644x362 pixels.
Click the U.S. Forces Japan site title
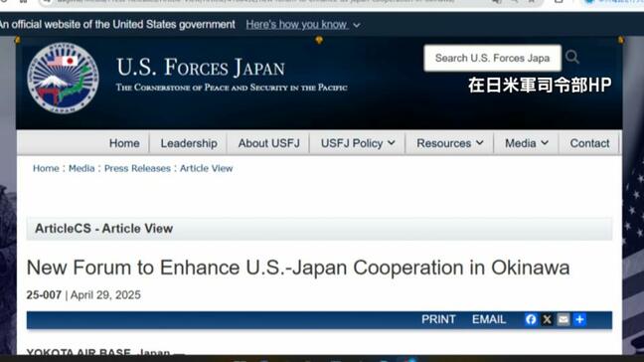201,68
